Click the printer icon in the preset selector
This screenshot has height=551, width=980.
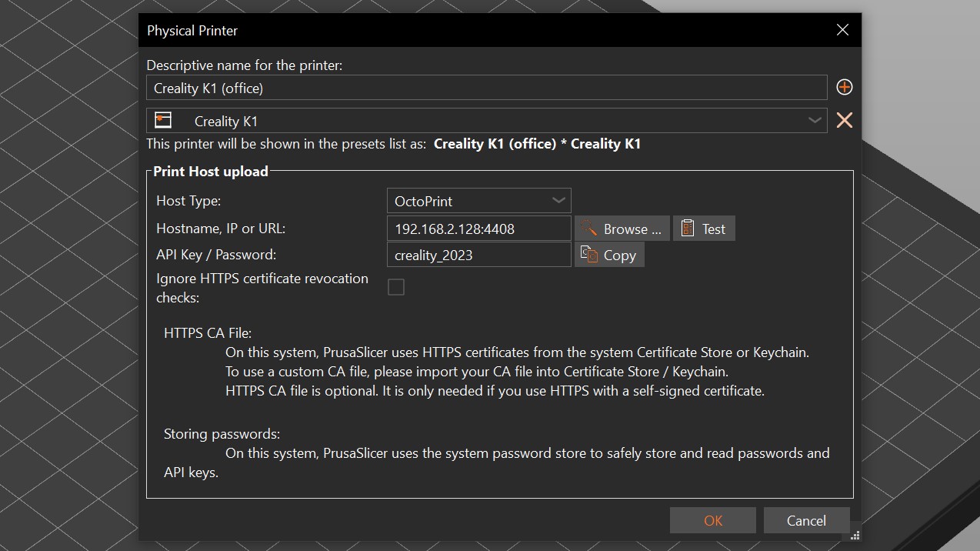[x=162, y=121]
